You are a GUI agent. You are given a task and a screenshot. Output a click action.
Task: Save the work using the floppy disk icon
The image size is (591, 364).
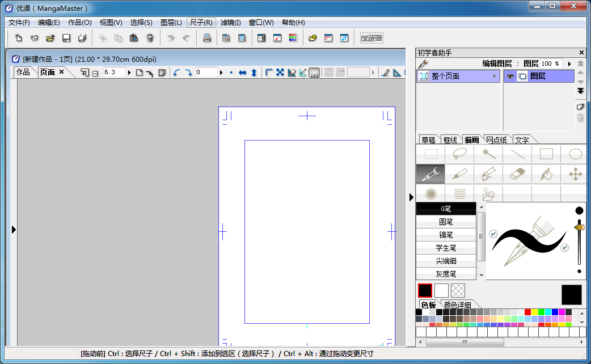(66, 38)
